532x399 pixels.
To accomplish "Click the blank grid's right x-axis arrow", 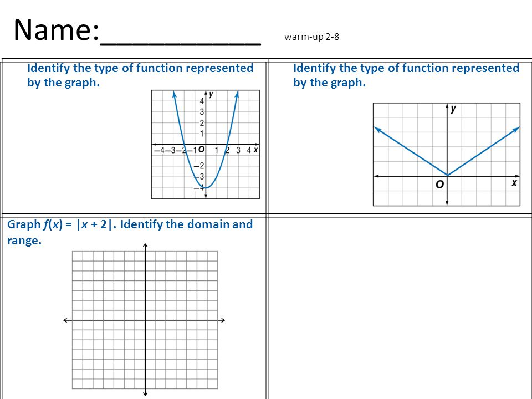I will tap(223, 320).
